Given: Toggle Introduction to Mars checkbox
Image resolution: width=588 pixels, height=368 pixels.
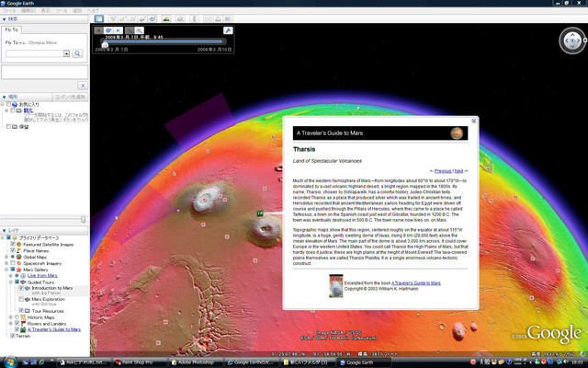Looking at the screenshot, I should coord(21,288).
